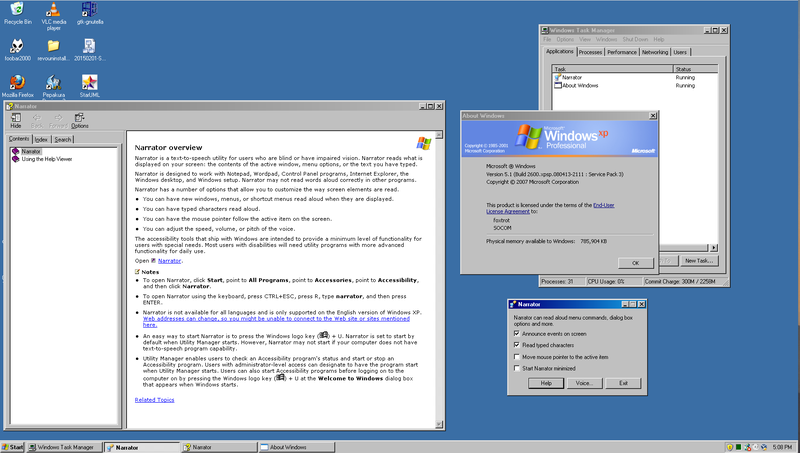Click the right scroll arrow in Task Manager list
800x453 pixels.
point(714,248)
